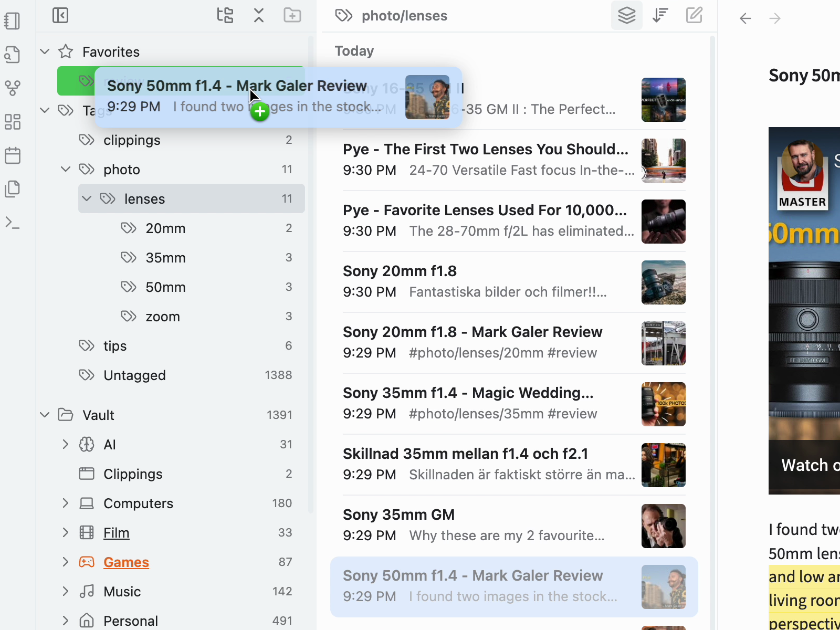Open note Pye - The First Two Lenses

(514, 160)
